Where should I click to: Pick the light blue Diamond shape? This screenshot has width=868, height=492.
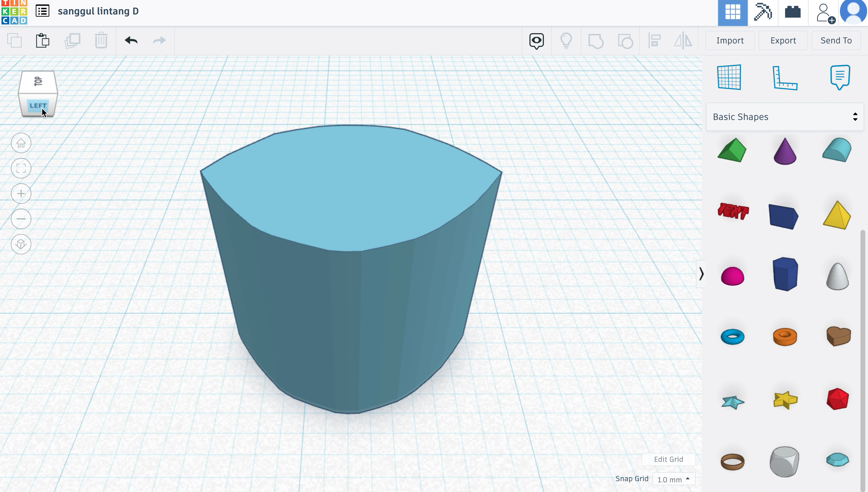[x=837, y=460]
